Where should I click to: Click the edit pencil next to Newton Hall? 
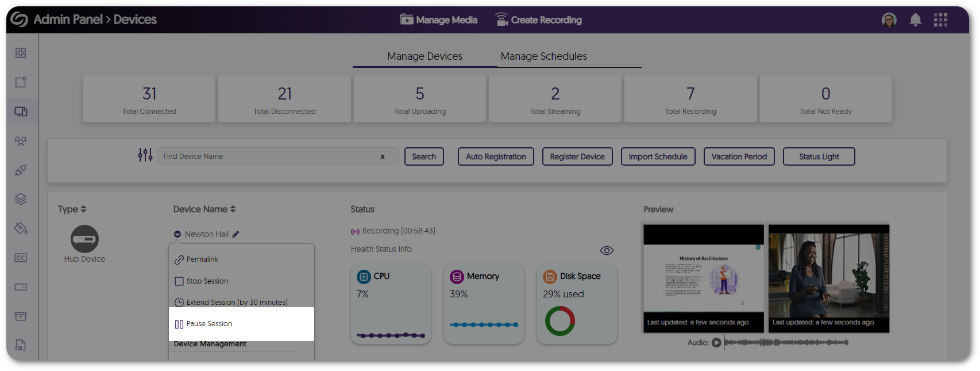coord(236,234)
